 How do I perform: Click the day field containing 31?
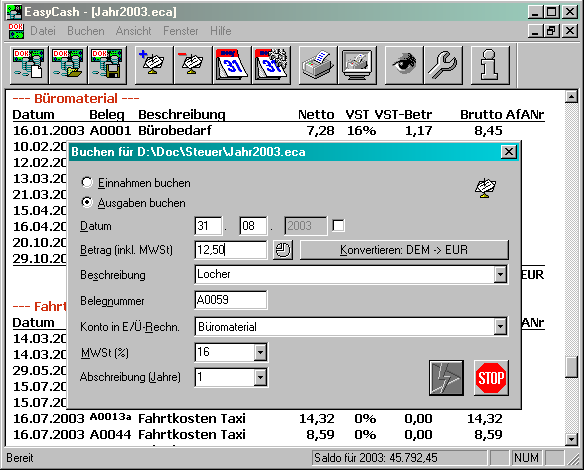point(208,226)
